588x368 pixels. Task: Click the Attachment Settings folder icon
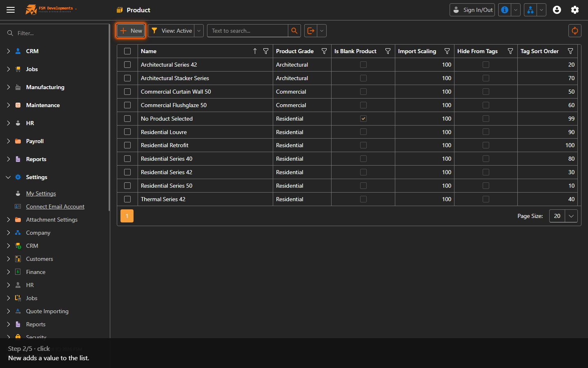pyautogui.click(x=18, y=220)
